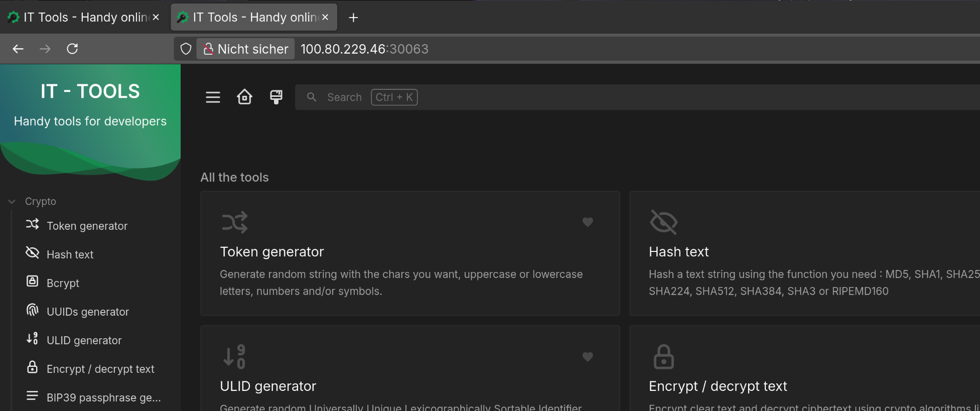980x411 pixels.
Task: Favorite the ULID generator card
Action: tap(588, 357)
